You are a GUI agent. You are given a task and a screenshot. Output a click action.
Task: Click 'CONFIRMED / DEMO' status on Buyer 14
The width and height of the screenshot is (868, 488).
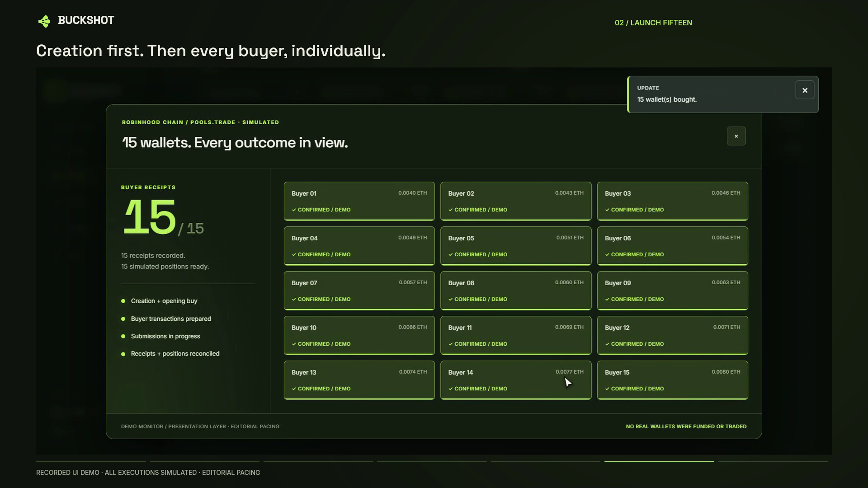(x=481, y=389)
